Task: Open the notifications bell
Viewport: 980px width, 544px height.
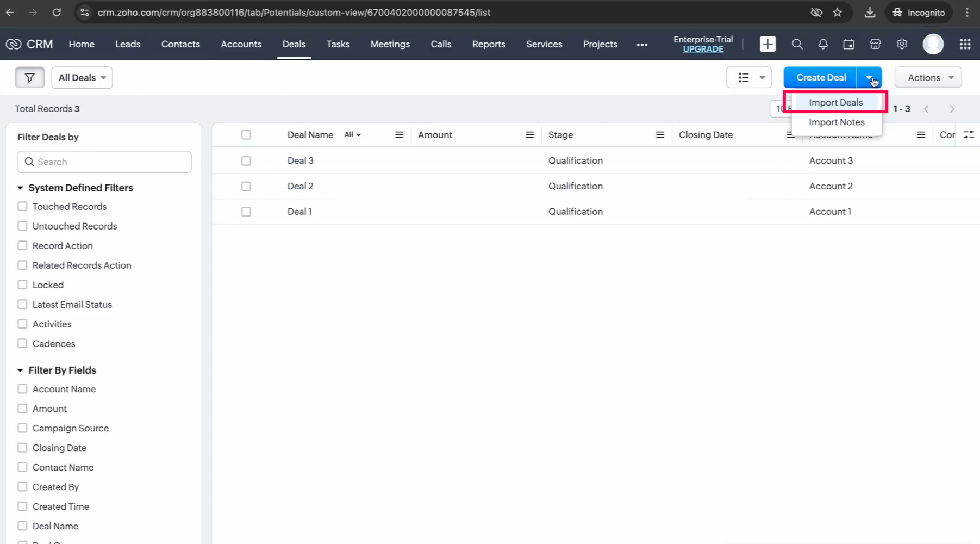Action: (x=823, y=44)
